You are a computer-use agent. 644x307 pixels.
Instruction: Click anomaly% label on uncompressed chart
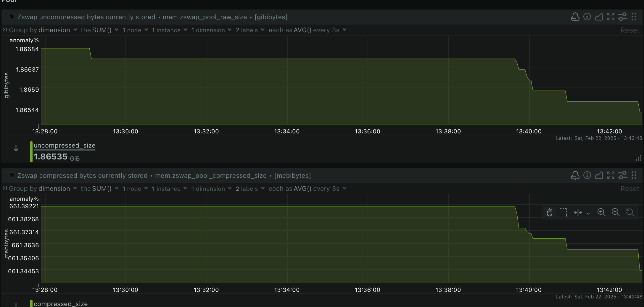pyautogui.click(x=24, y=40)
